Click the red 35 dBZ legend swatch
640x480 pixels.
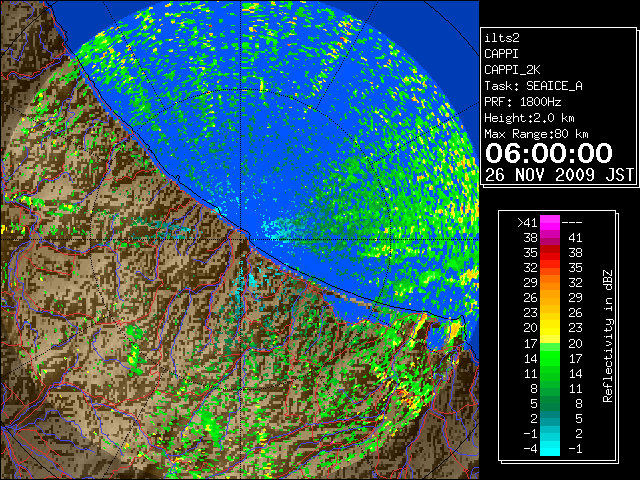click(550, 253)
